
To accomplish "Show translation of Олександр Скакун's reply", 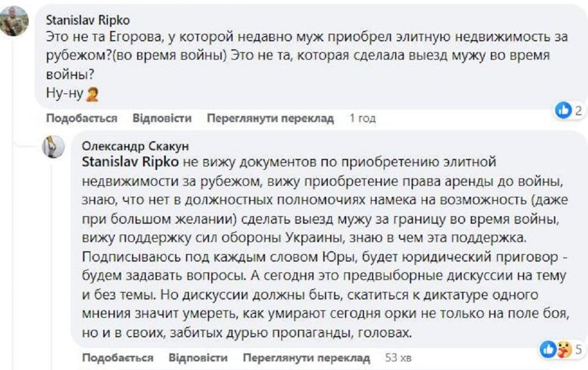I will click(x=306, y=358).
